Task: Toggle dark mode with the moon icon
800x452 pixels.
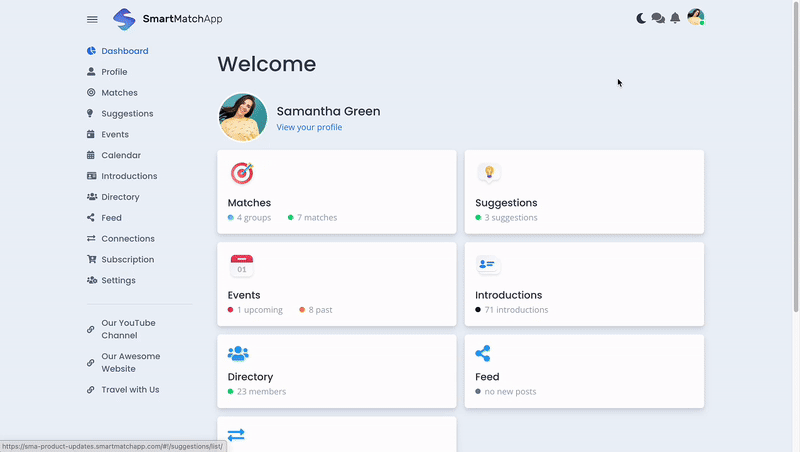Action: click(642, 18)
